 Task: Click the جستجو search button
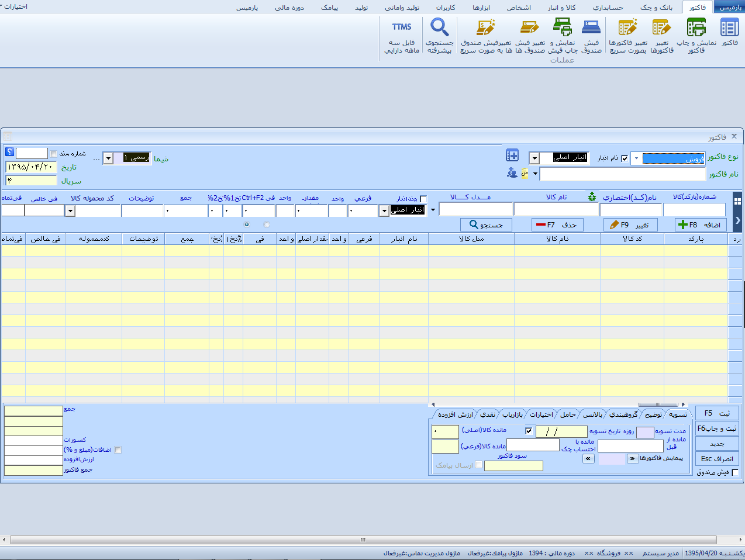coord(486,224)
